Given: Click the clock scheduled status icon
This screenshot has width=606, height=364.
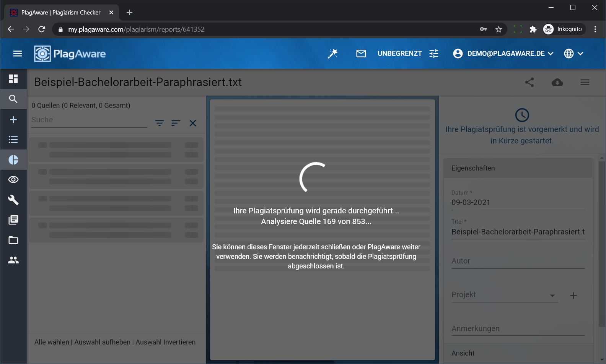Looking at the screenshot, I should coord(522,115).
